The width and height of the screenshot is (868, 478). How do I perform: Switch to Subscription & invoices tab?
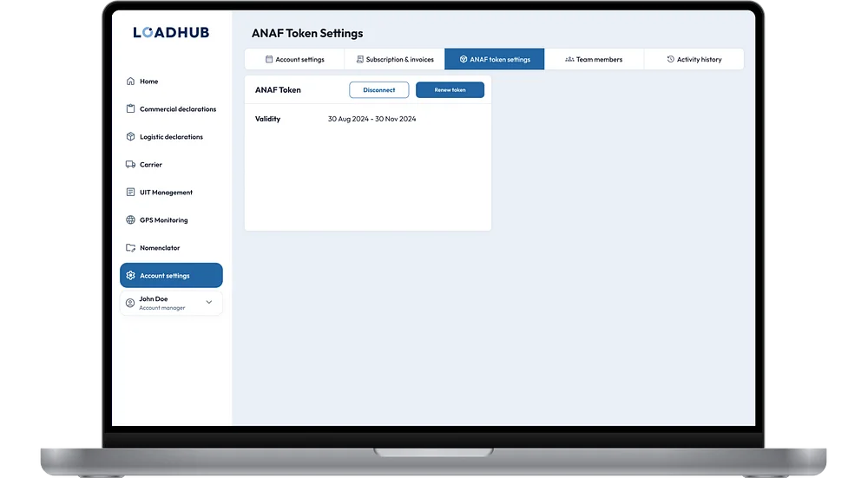click(395, 59)
